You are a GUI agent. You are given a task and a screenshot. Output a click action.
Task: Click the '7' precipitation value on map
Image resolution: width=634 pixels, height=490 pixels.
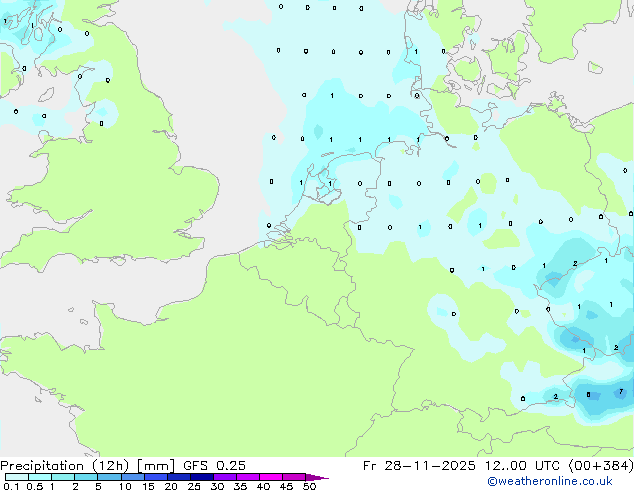tap(621, 391)
